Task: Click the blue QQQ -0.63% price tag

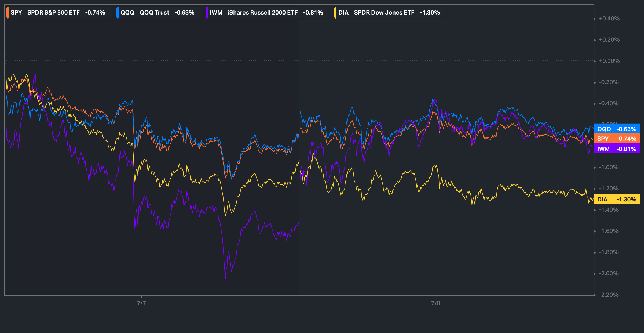Action: (617, 129)
